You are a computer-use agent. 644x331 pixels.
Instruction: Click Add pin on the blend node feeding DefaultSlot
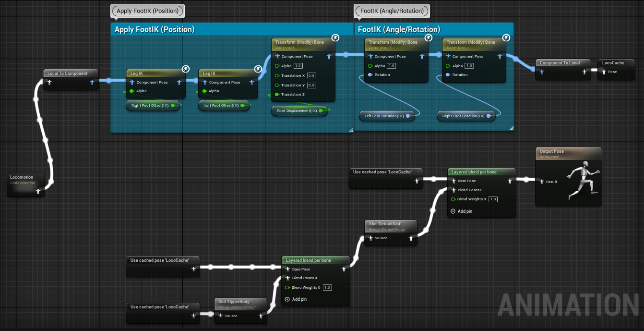coord(296,299)
